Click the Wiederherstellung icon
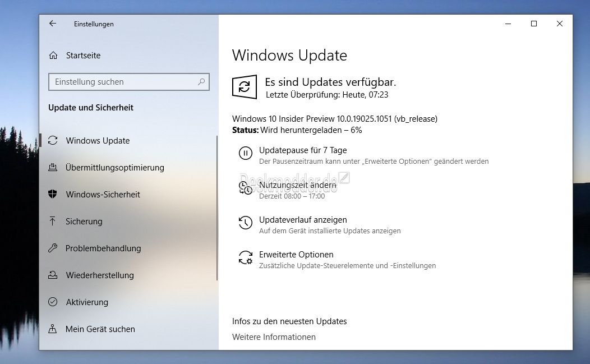 [53, 275]
